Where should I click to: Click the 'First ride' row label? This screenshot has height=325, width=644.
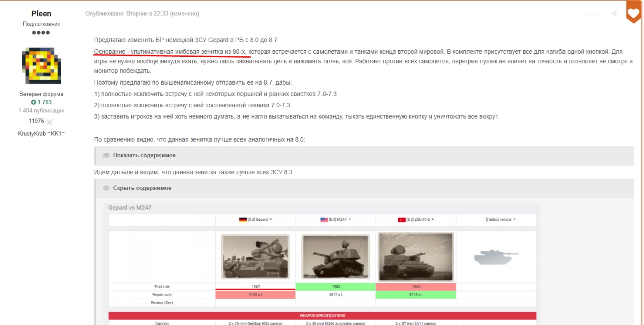pyautogui.click(x=162, y=287)
